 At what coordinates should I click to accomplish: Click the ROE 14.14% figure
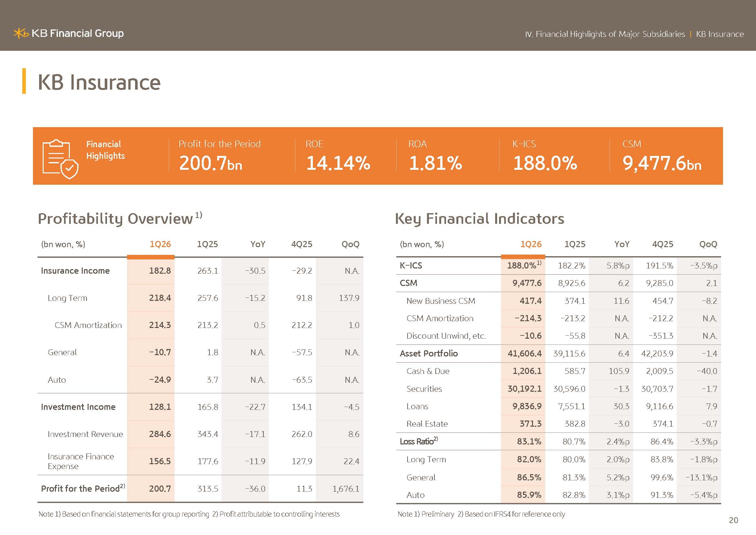(x=338, y=163)
